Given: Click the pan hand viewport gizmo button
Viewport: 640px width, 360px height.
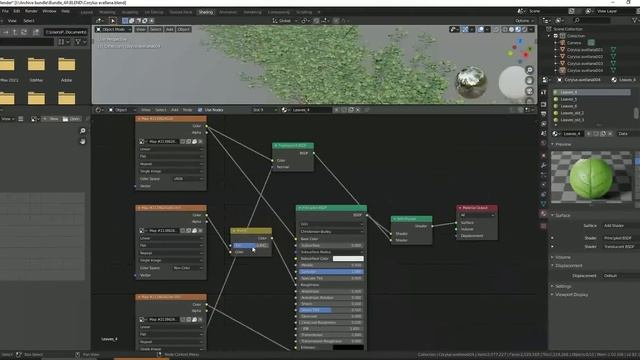Looking at the screenshot, I should (x=529, y=80).
